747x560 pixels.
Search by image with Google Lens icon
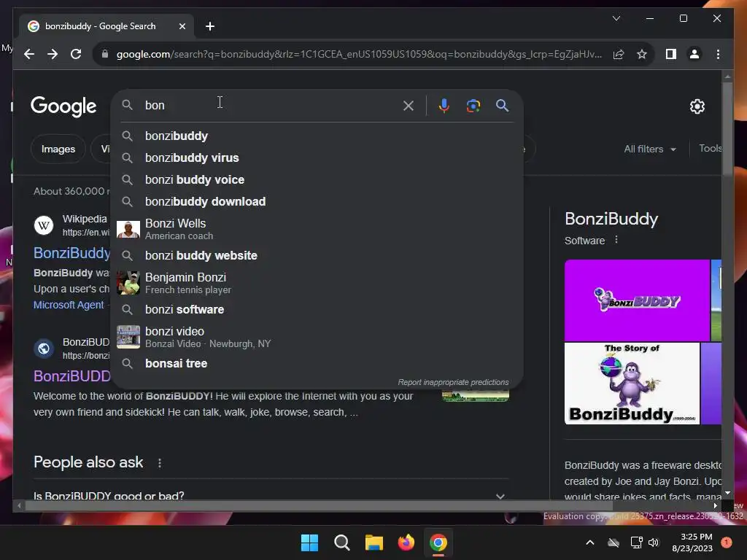[x=473, y=106]
